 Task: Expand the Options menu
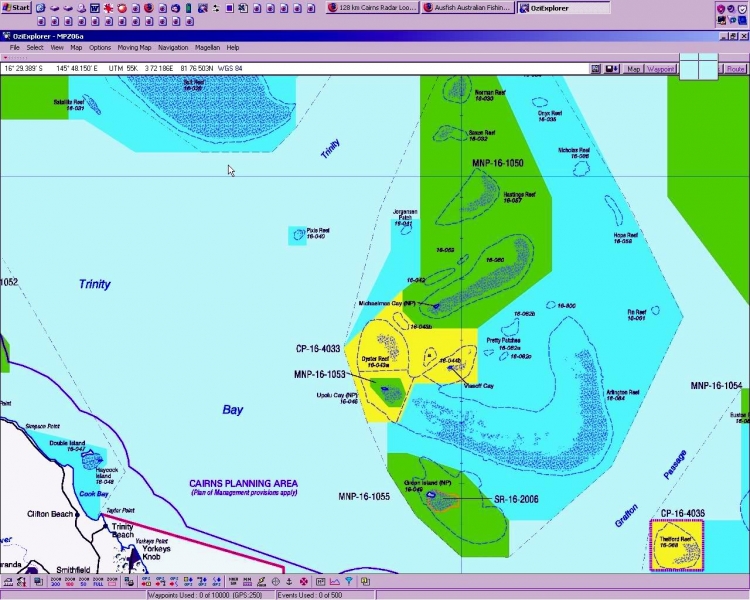[x=100, y=47]
